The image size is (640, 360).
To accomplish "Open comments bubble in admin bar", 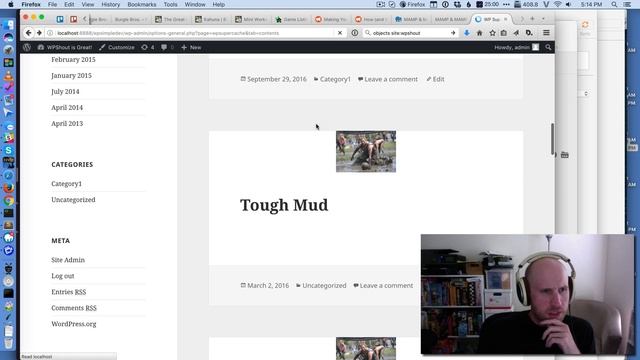I will pyautogui.click(x=167, y=47).
